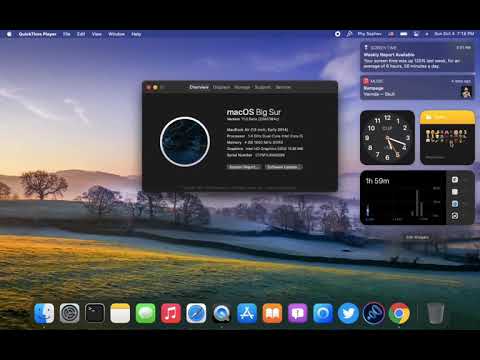Screen dimensions: 480x360
Task: Switch to the Storage tab
Action: point(242,87)
